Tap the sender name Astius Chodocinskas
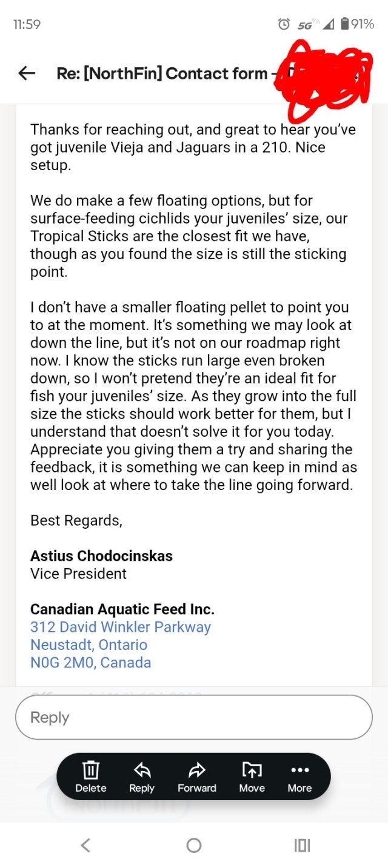This screenshot has width=388, height=868. [101, 556]
